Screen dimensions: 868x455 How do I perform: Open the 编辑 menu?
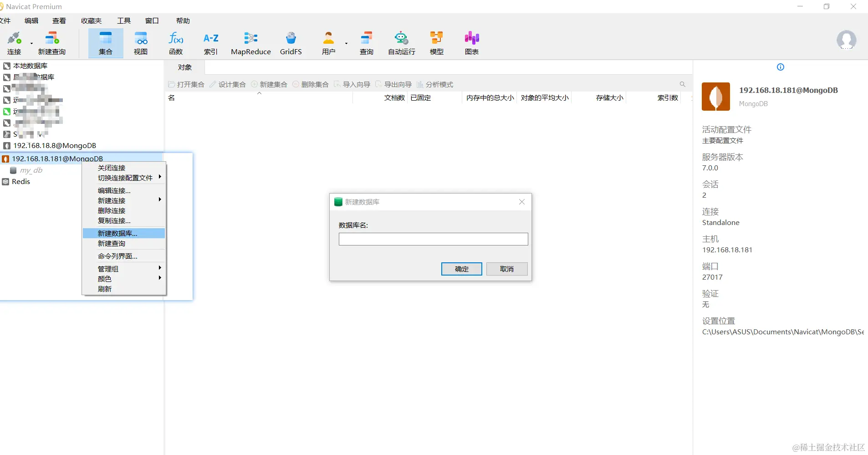coord(31,20)
